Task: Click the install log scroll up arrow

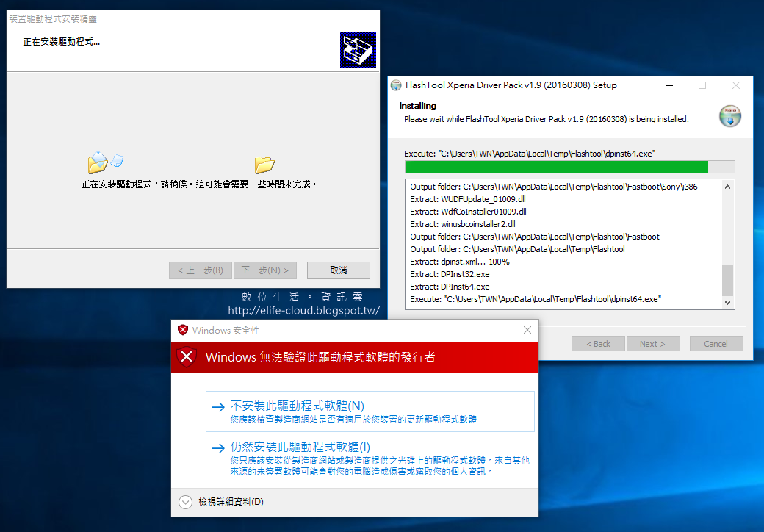Action: (727, 187)
